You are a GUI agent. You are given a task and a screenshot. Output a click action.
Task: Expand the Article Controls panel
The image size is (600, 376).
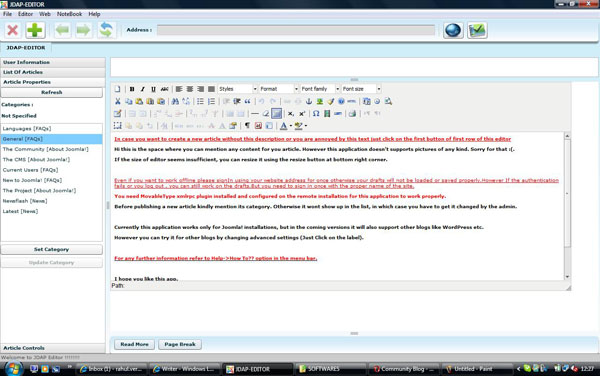click(x=53, y=348)
